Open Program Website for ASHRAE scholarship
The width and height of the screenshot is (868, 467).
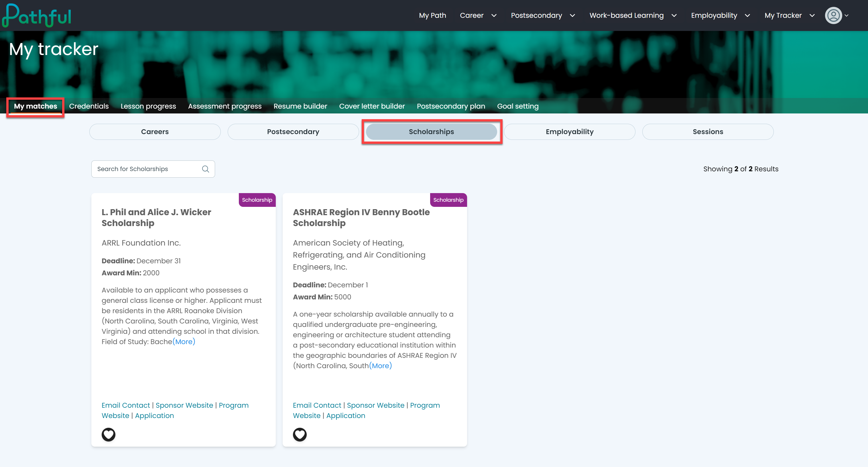pyautogui.click(x=366, y=410)
